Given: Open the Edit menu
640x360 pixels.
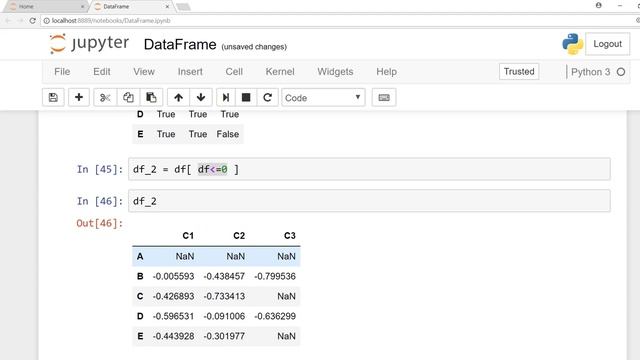Looking at the screenshot, I should [x=102, y=72].
